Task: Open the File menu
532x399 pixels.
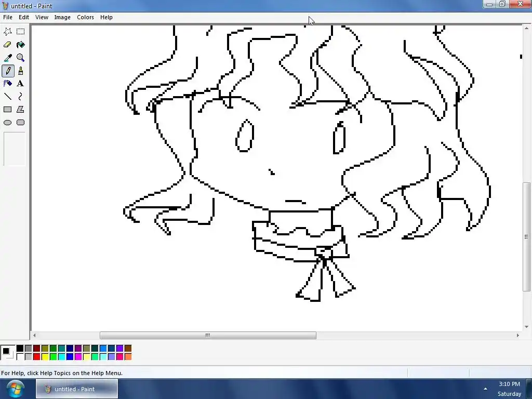Action: click(7, 17)
